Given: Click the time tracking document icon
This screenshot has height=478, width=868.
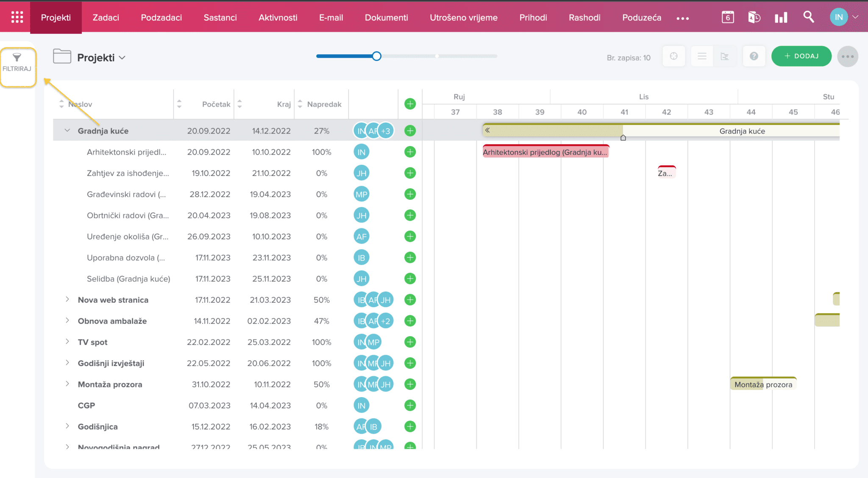Looking at the screenshot, I should [754, 17].
